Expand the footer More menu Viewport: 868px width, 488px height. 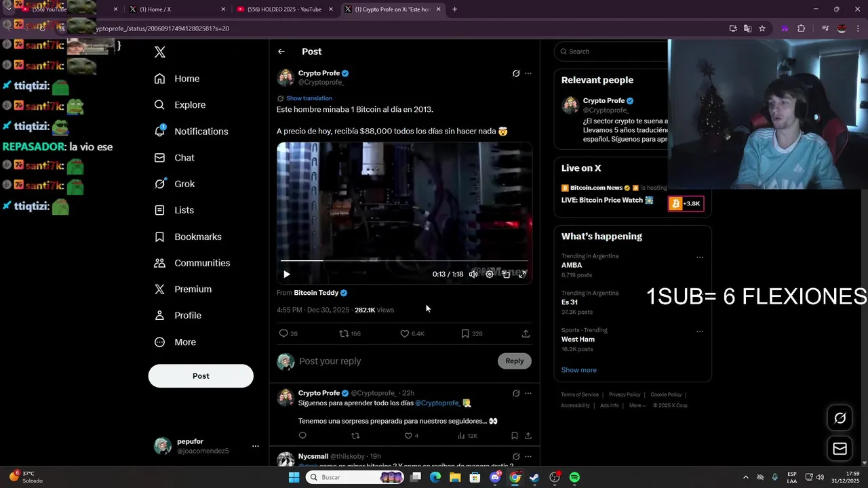click(x=637, y=405)
